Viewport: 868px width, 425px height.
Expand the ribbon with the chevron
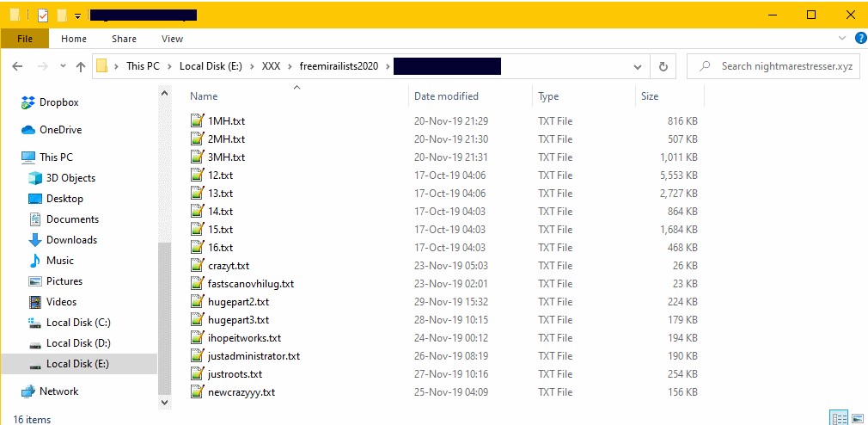pyautogui.click(x=842, y=38)
